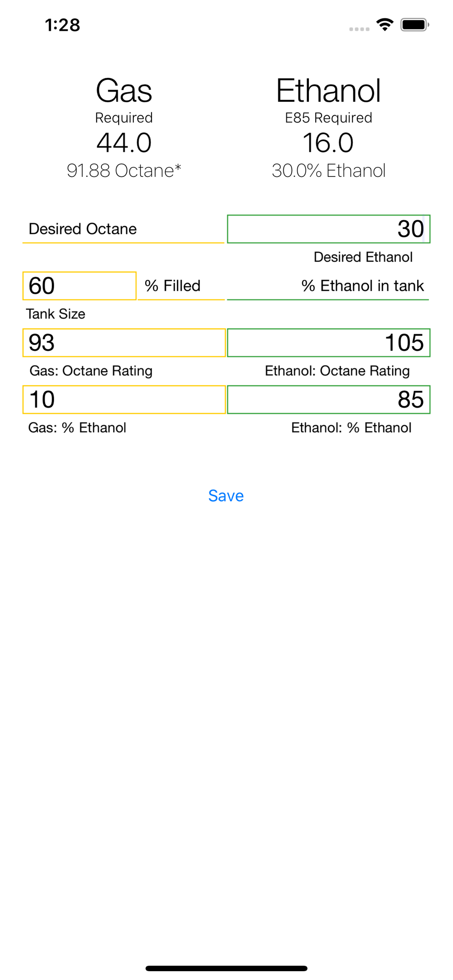Tap the % Ethanol in tank field
The image size is (453, 980).
[x=328, y=286]
